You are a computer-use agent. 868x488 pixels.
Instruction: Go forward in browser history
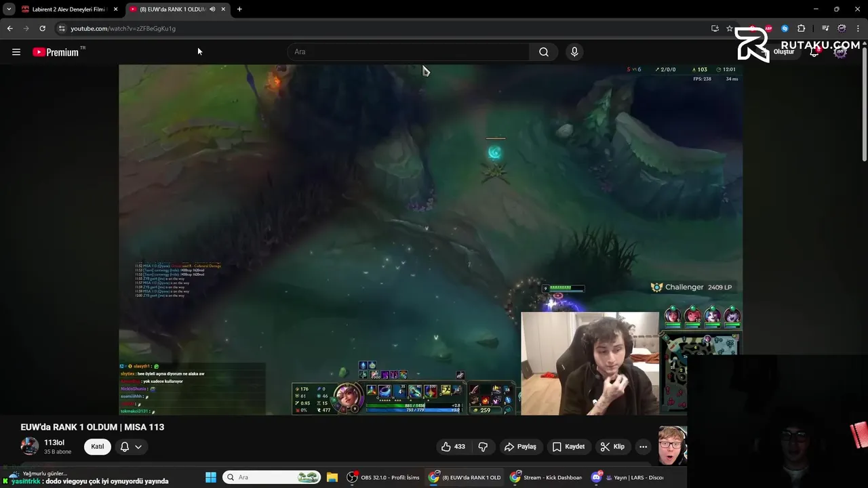click(26, 28)
